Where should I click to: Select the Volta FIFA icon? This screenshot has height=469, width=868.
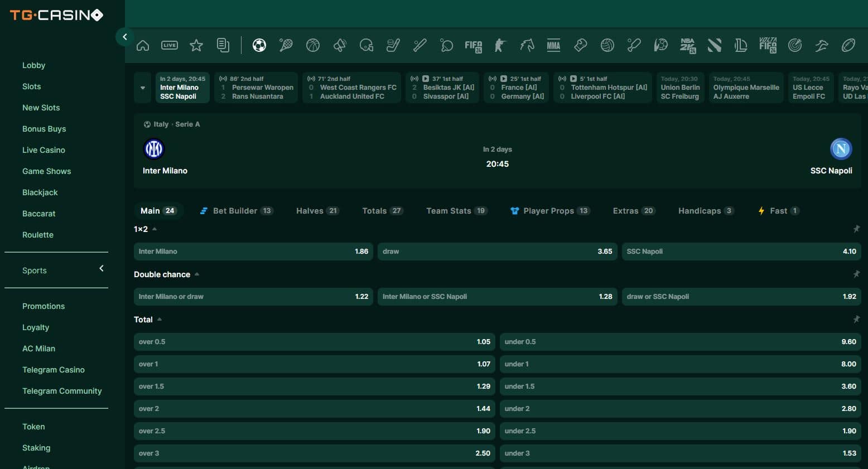pyautogui.click(x=768, y=45)
